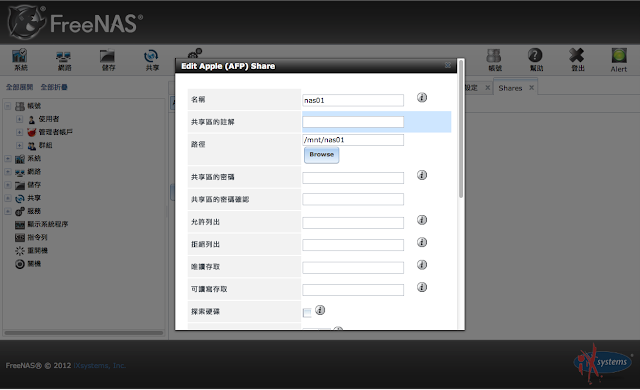This screenshot has height=390, width=640.
Task: Click the dialog's vertical scrollbar
Action: [x=461, y=129]
